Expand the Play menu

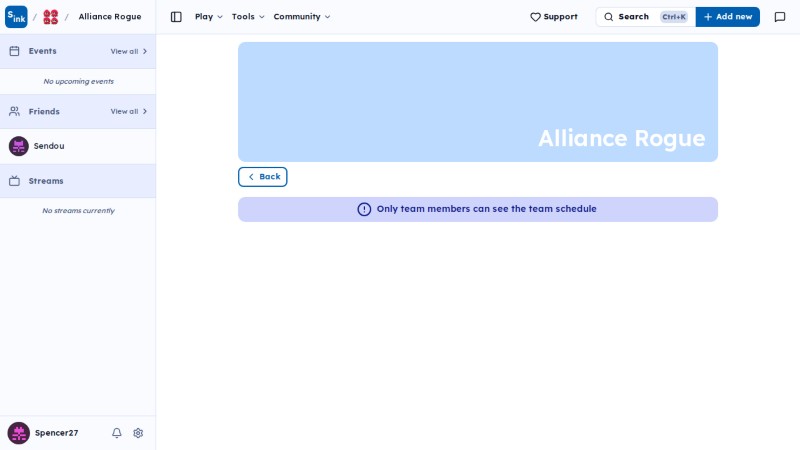(x=209, y=17)
